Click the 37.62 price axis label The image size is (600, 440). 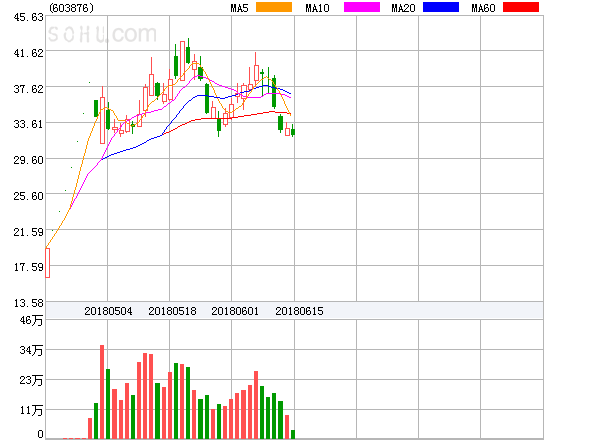28,89
